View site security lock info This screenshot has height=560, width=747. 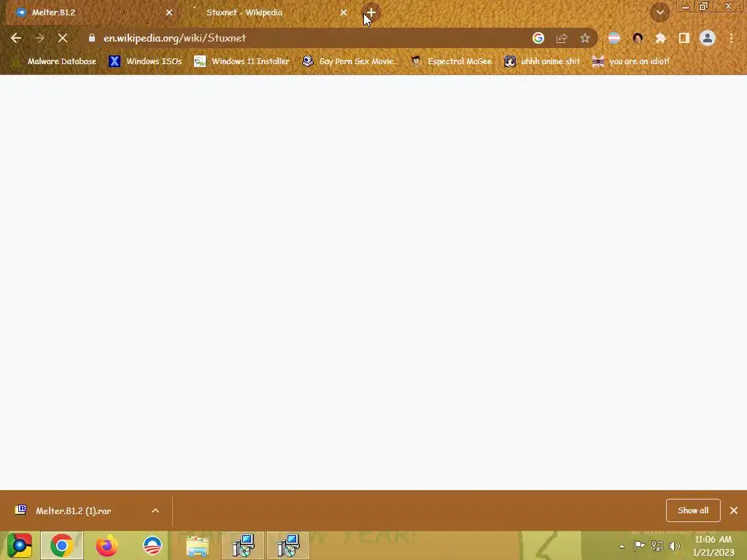pyautogui.click(x=92, y=38)
